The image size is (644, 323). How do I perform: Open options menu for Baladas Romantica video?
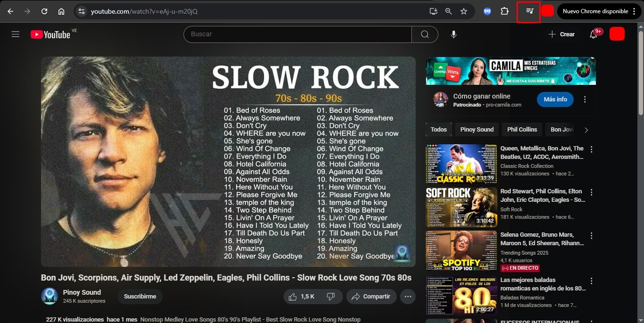pyautogui.click(x=591, y=281)
